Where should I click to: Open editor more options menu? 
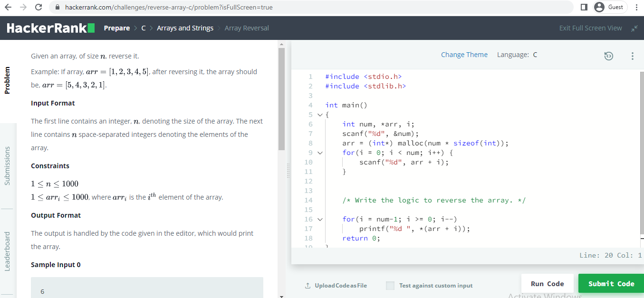[632, 56]
